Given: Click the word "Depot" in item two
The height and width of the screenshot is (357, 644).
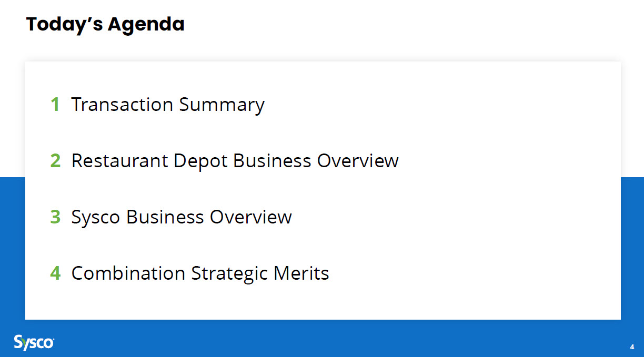Looking at the screenshot, I should [201, 161].
